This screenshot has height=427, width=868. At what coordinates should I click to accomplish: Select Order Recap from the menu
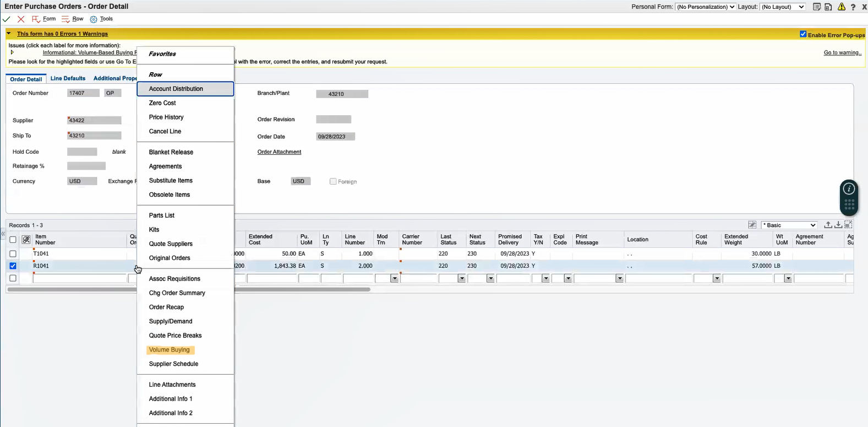(x=185, y=307)
